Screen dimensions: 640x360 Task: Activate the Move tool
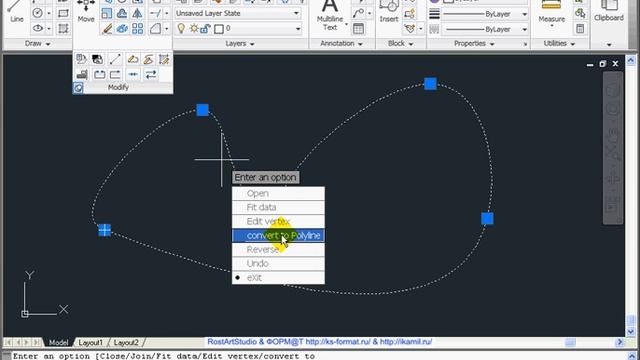tap(86, 11)
